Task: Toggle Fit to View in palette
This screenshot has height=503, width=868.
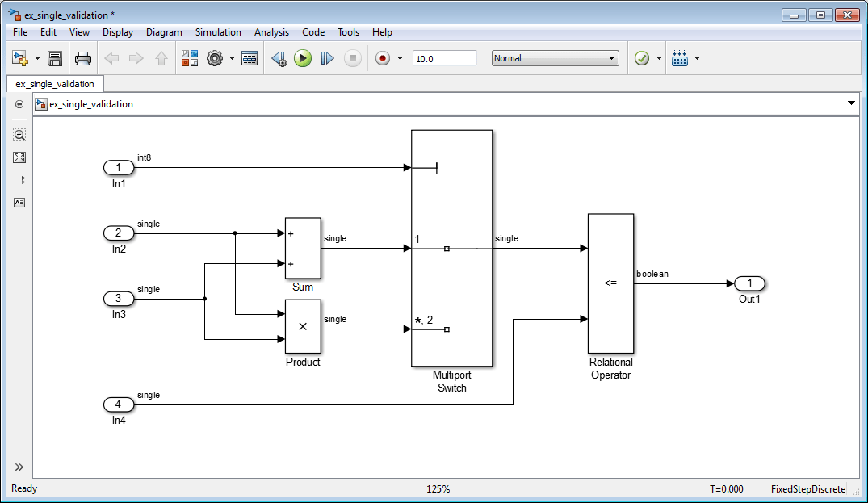Action: coord(19,157)
